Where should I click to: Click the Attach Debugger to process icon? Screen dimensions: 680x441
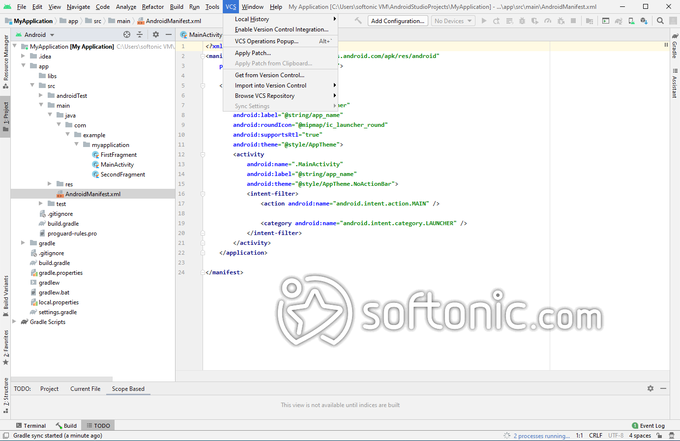click(561, 21)
